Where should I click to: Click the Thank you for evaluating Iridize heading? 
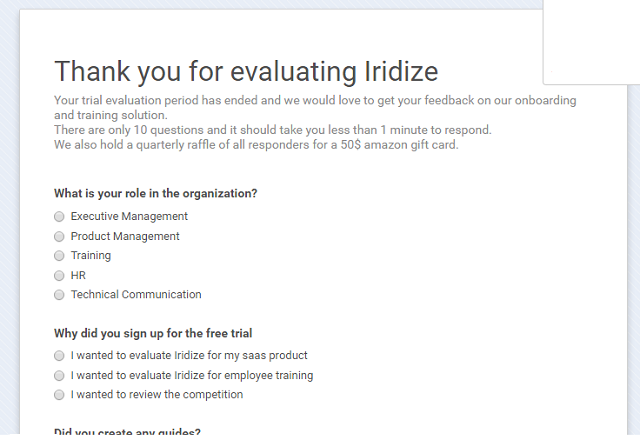pyautogui.click(x=246, y=71)
